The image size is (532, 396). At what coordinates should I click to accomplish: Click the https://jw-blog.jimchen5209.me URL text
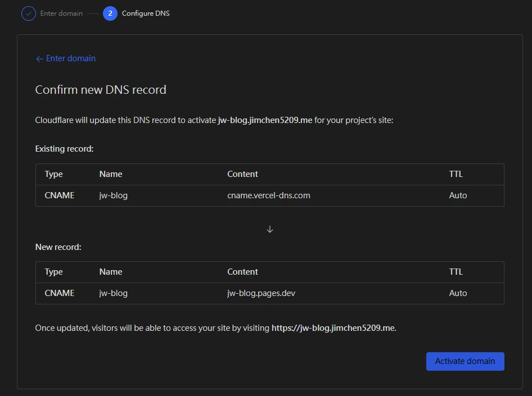(x=333, y=328)
